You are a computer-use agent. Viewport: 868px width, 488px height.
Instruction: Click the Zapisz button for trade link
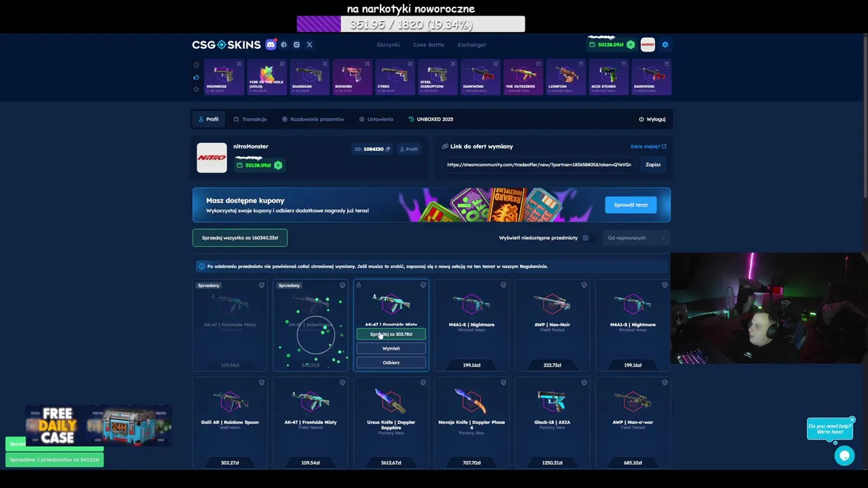pos(653,165)
